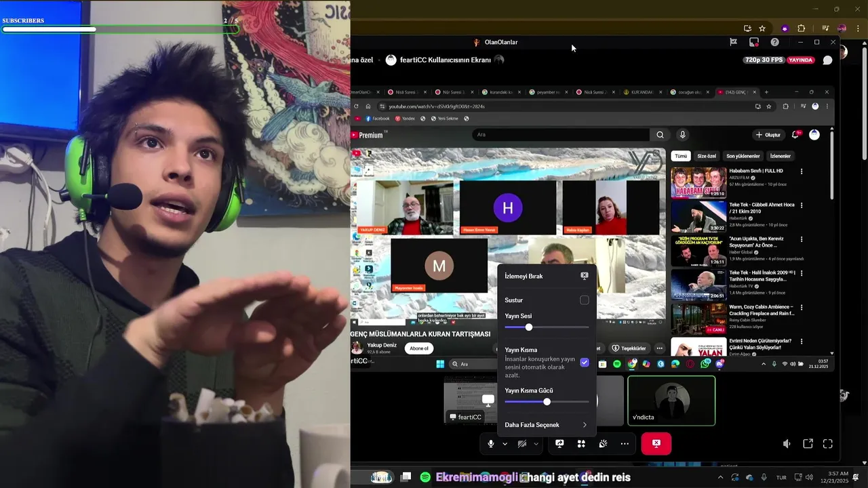Click TUR language indicator in system tray
868x488 pixels.
tap(781, 477)
